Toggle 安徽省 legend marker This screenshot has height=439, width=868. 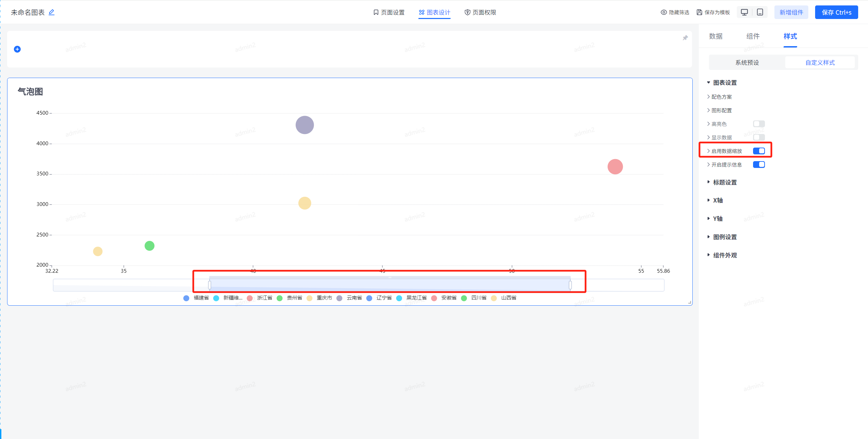pos(434,298)
